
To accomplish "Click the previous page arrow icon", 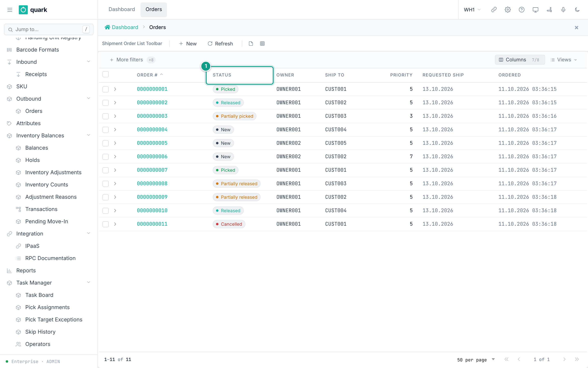I will pyautogui.click(x=519, y=359).
